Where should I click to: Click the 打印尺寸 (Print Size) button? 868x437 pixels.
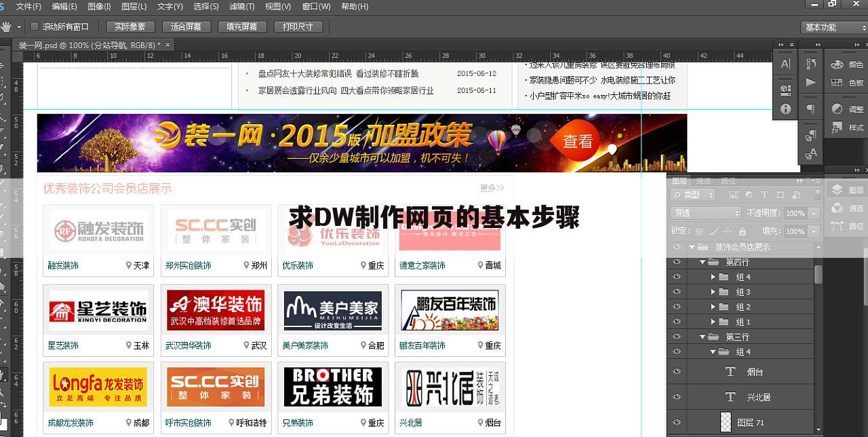[296, 27]
